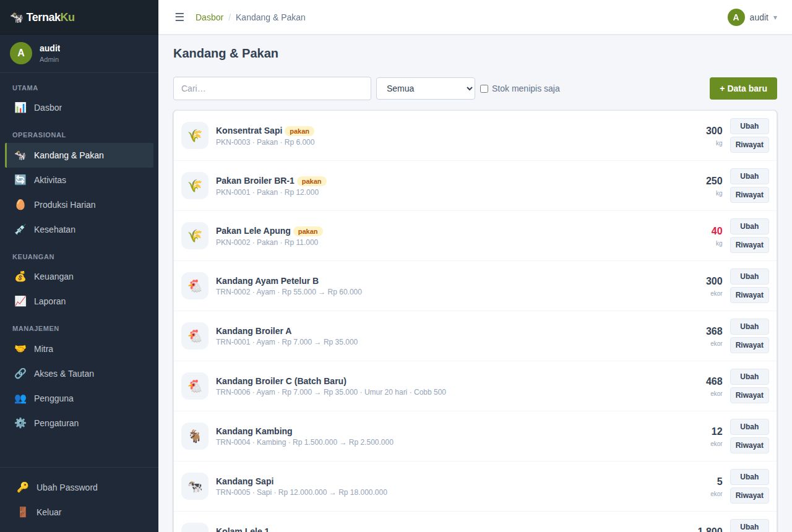Click the Kesehatan syringe icon
The width and height of the screenshot is (792, 532).
click(20, 230)
